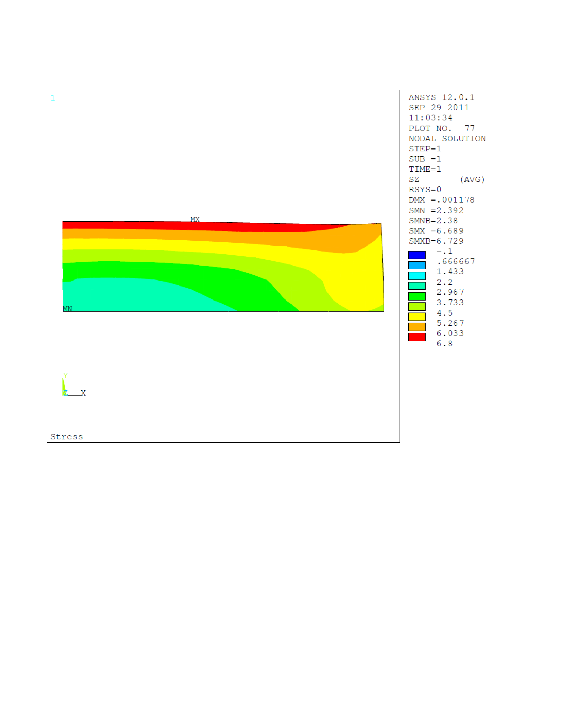Click the 'SMN =2.392' value
The image size is (563, 728).
(x=436, y=210)
